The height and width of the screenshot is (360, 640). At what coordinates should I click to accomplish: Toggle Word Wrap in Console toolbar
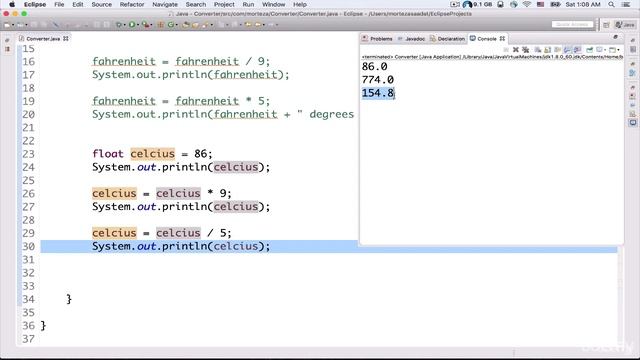click(558, 50)
